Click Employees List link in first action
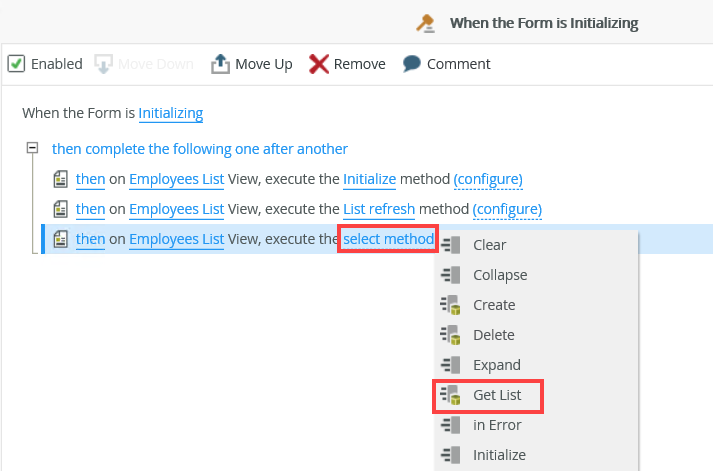 (176, 180)
